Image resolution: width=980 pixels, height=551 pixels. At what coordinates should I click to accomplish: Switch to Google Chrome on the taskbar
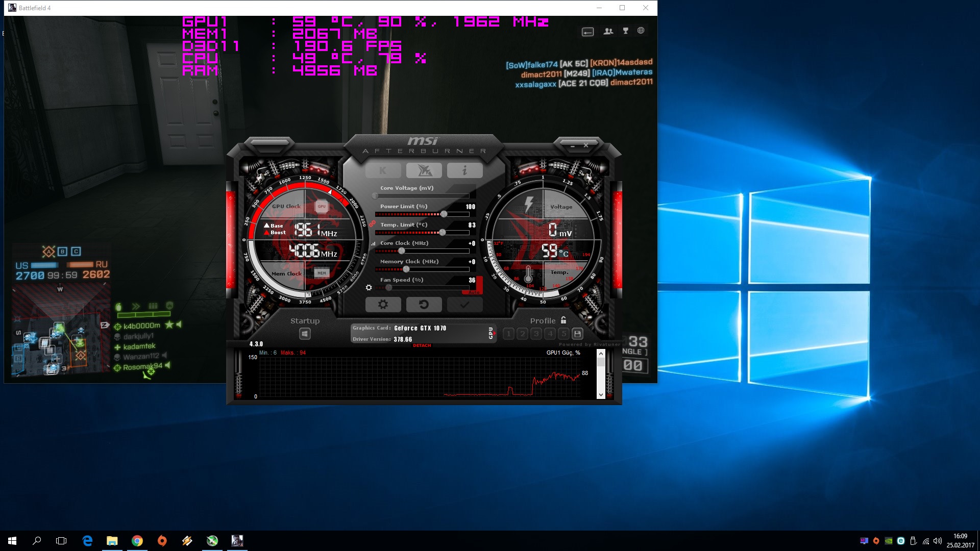pyautogui.click(x=137, y=541)
